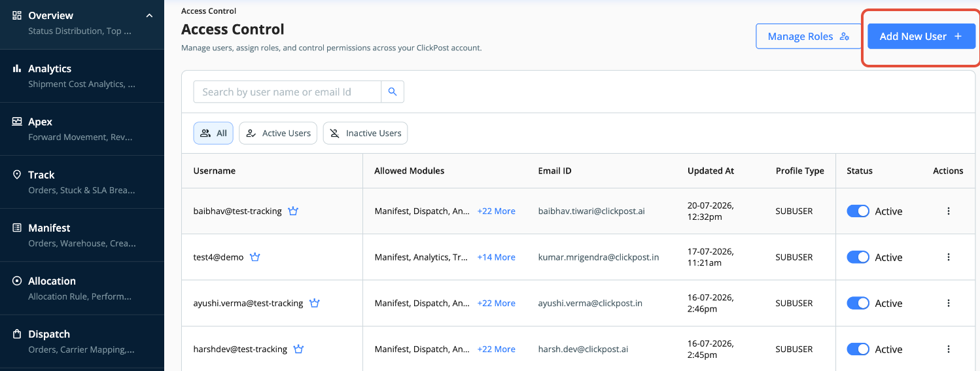This screenshot has height=371, width=980.
Task: Click the Analytics bar chart icon
Action: click(17, 68)
